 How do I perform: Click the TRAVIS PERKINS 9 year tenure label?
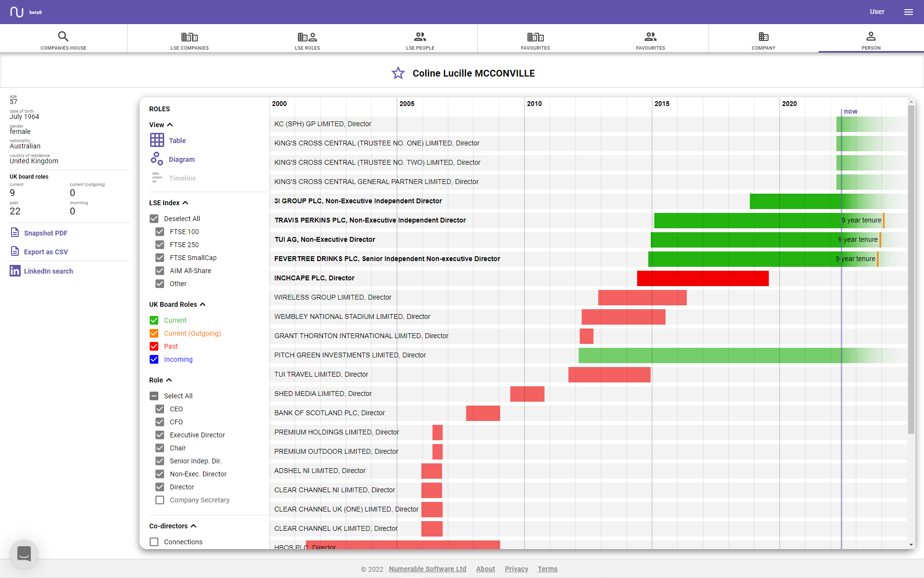tap(861, 220)
